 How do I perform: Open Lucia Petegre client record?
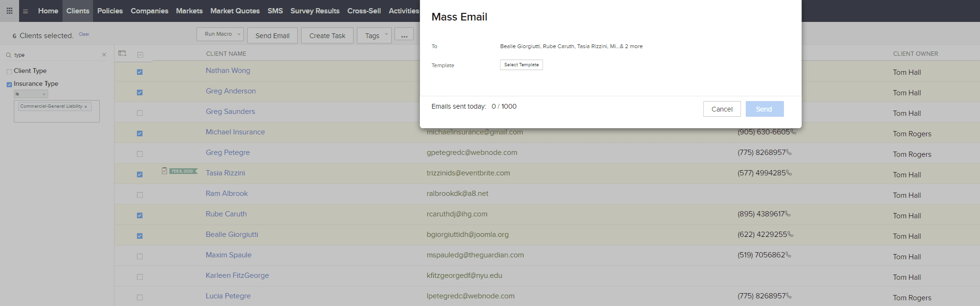228,296
